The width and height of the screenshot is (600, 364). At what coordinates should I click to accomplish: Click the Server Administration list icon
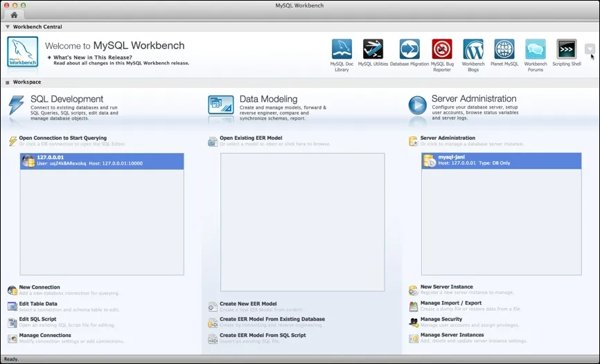click(x=413, y=141)
